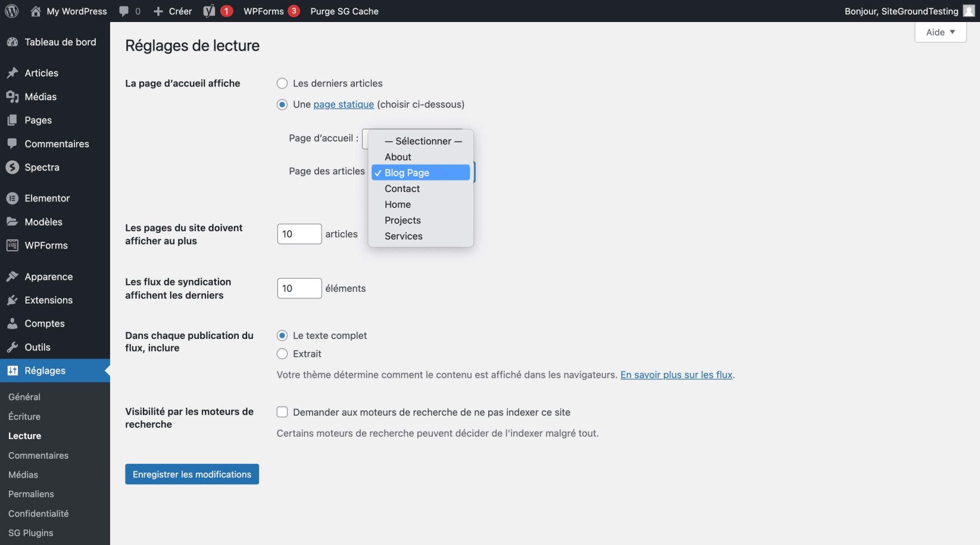
Task: Choose Blog Page option
Action: [x=421, y=173]
